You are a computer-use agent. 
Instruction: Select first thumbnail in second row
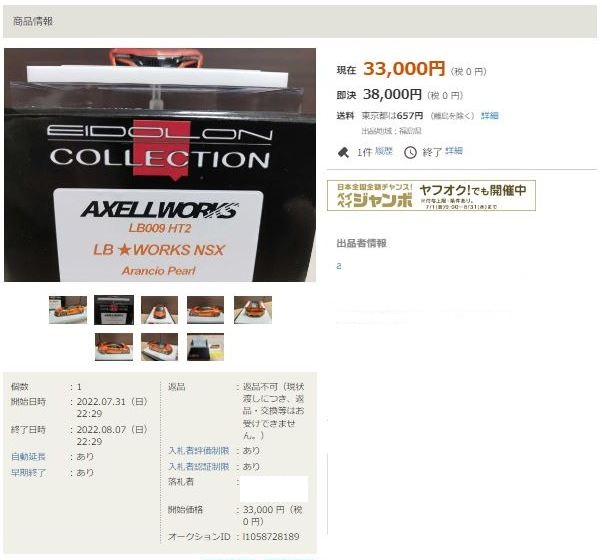click(x=114, y=347)
